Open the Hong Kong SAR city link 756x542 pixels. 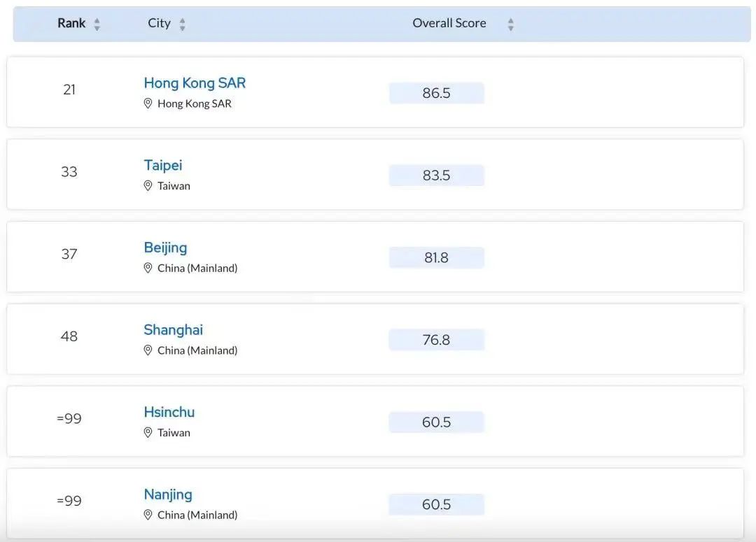pos(195,83)
